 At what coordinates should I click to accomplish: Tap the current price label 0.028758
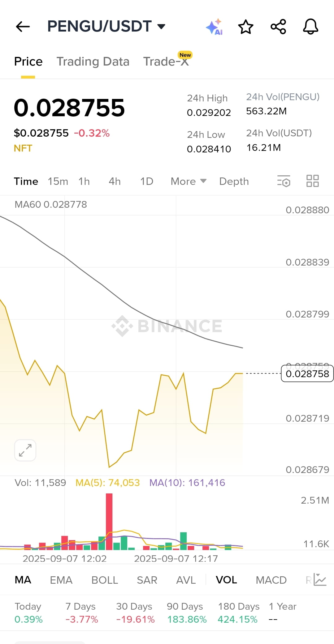(307, 373)
